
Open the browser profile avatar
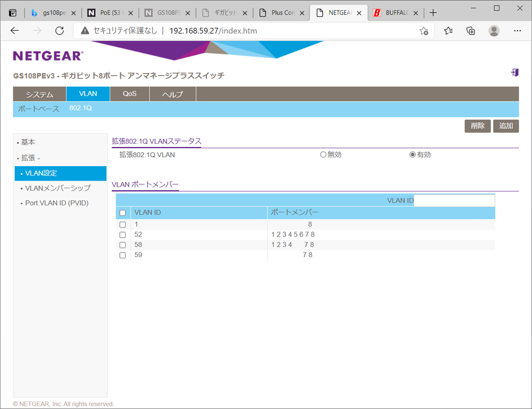point(494,31)
